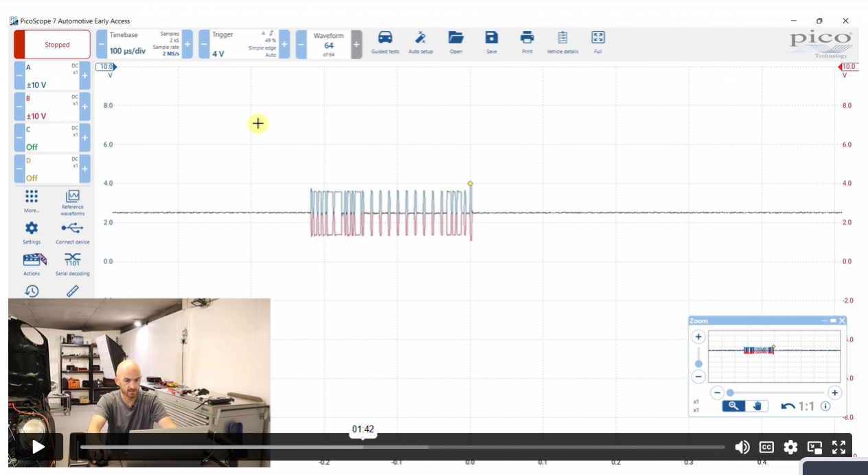
Task: Click the horizontal zoom slider handle
Action: [x=730, y=393]
